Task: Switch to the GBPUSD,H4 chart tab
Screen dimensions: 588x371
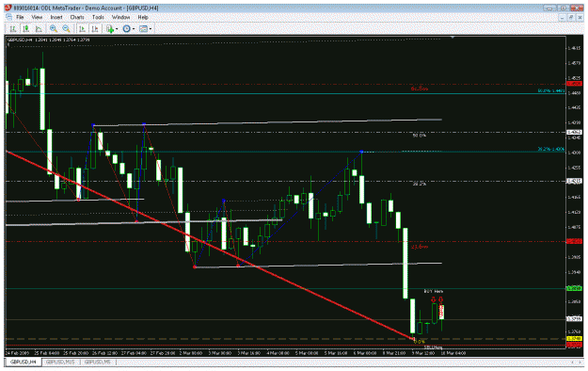Action: pyautogui.click(x=24, y=362)
